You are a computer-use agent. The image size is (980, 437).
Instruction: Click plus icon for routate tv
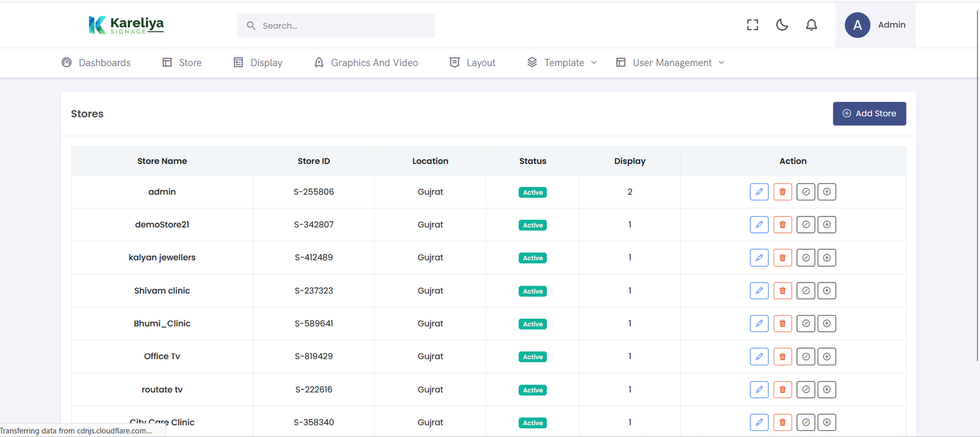[827, 390]
